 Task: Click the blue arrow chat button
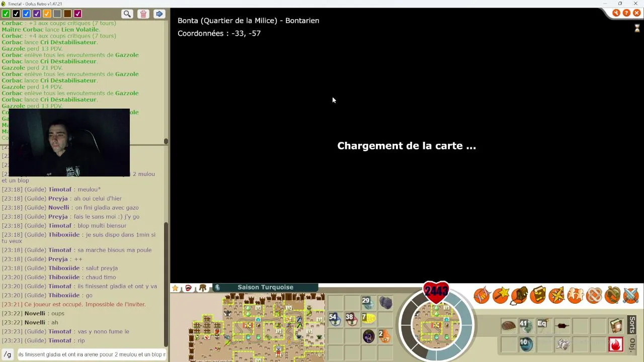(159, 14)
